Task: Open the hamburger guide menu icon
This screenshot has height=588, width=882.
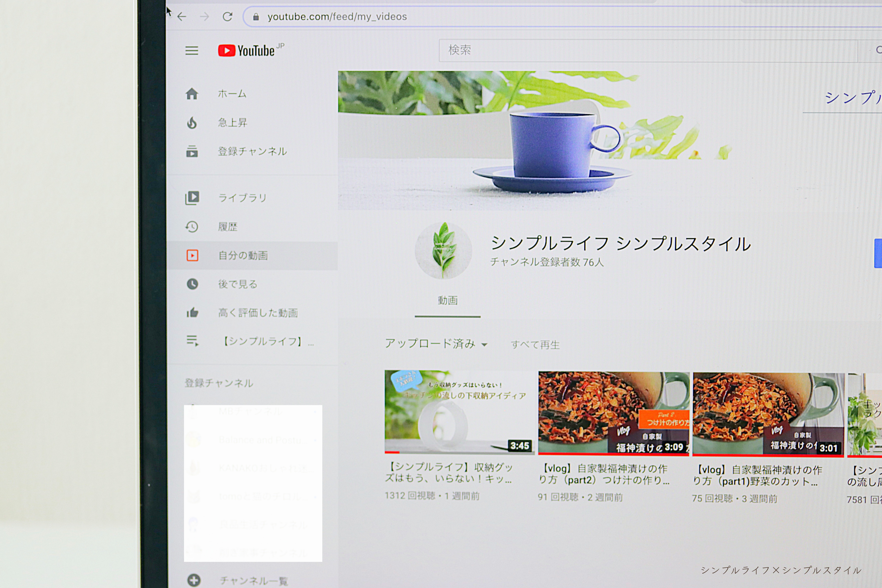Action: tap(192, 51)
